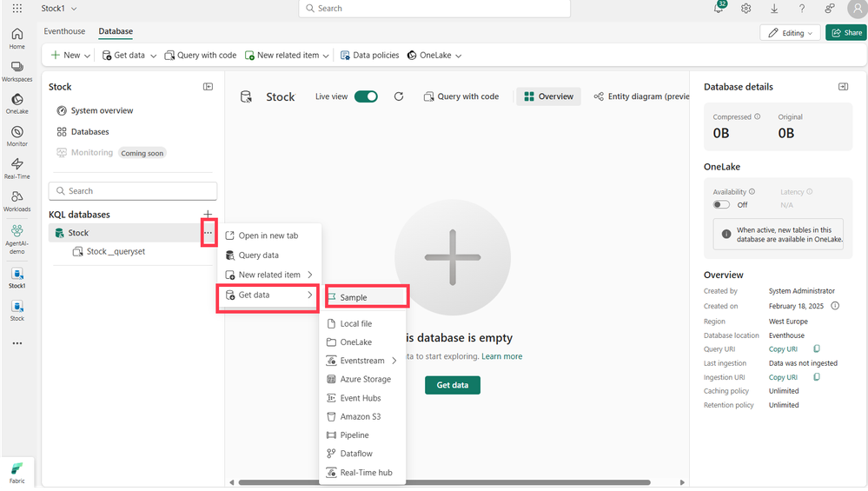
Task: Open Entity diagram (preview) view
Action: pyautogui.click(x=641, y=96)
